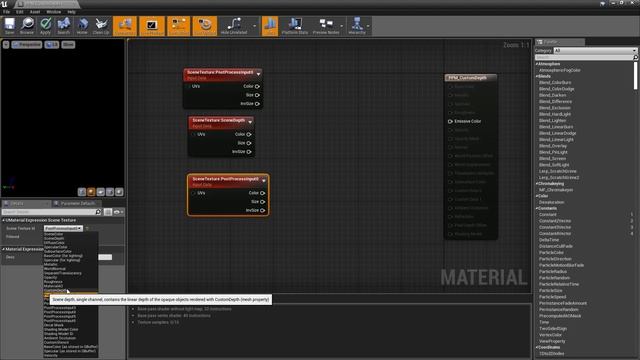The height and width of the screenshot is (360, 640).
Task: Click the Hide Unrelated toolbar icon
Action: (234, 26)
